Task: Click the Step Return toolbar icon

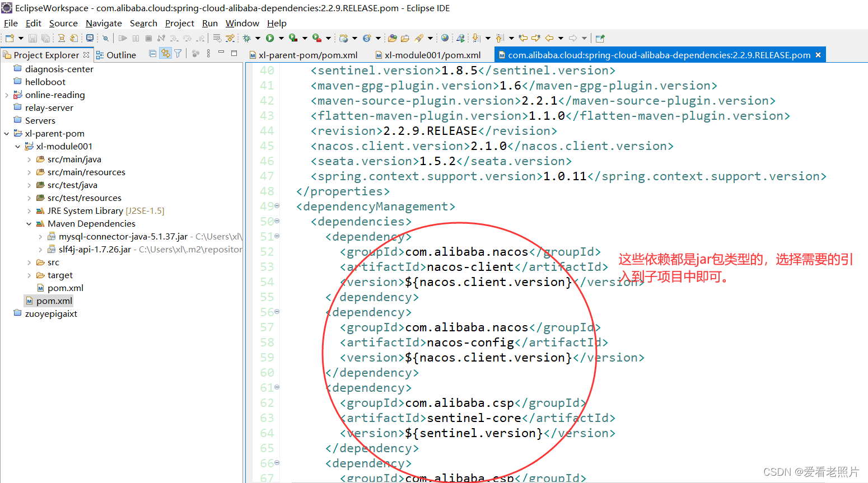Action: pyautogui.click(x=200, y=38)
